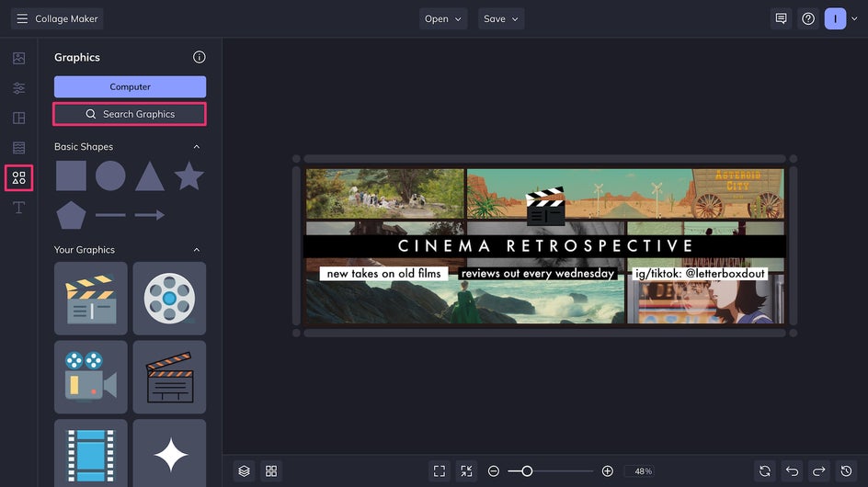
Task: Select the film reel graphic thumbnail
Action: point(169,299)
